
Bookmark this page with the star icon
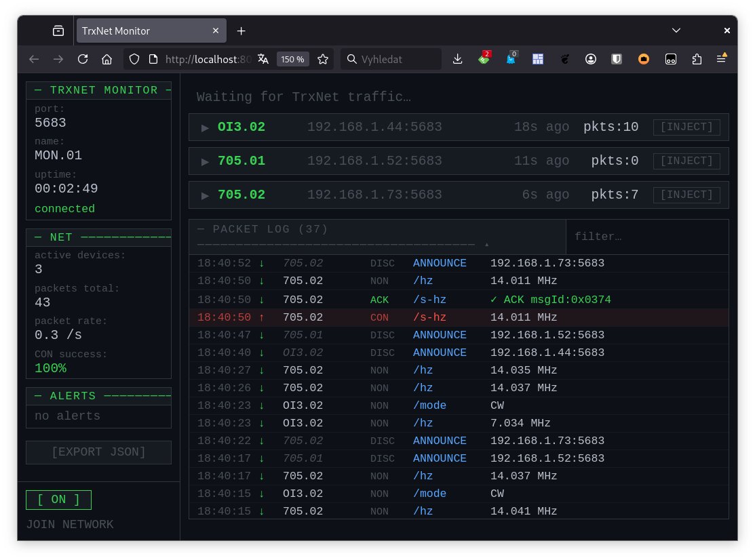pyautogui.click(x=323, y=59)
